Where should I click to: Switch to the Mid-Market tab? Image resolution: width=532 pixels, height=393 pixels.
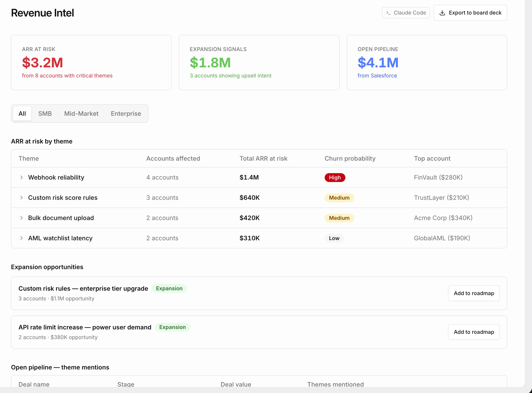pos(81,114)
